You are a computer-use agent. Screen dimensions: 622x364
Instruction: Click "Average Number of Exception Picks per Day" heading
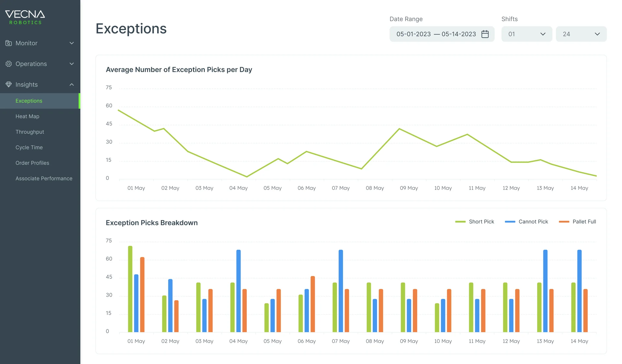pyautogui.click(x=179, y=70)
